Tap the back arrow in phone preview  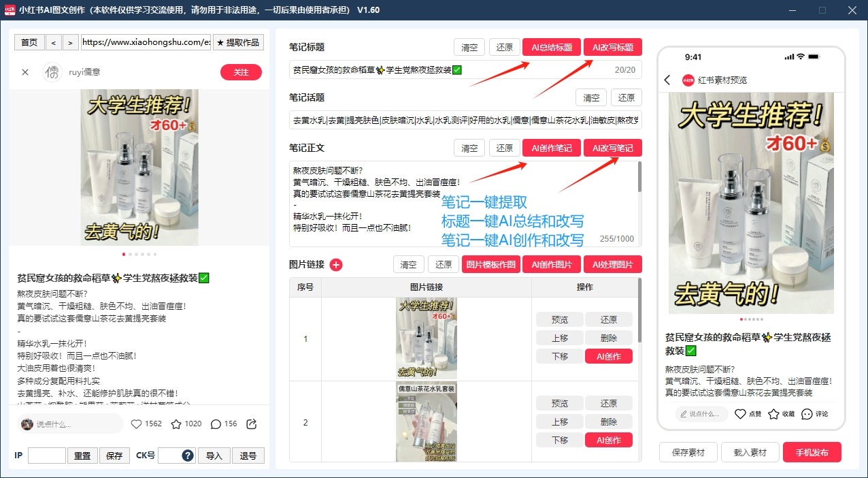667,80
